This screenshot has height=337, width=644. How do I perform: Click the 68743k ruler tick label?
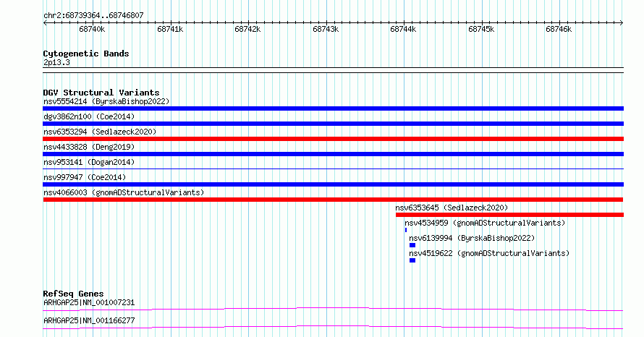tap(326, 30)
